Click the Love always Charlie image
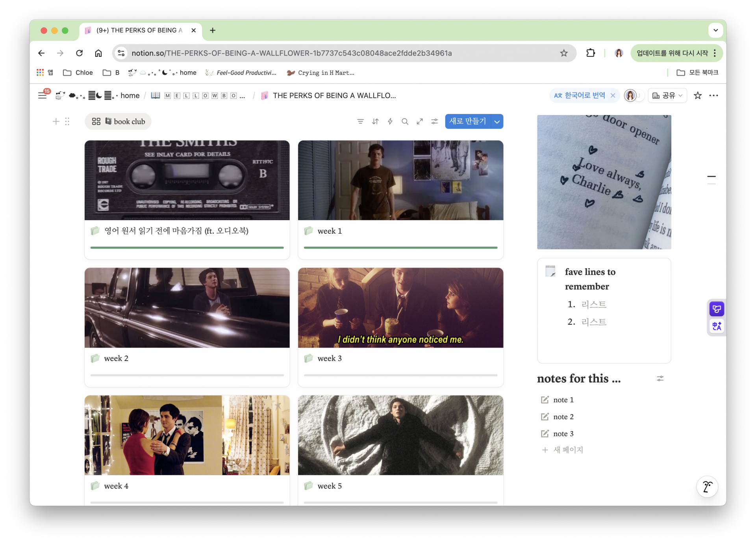Screen dimensions: 756x545 tap(604, 182)
